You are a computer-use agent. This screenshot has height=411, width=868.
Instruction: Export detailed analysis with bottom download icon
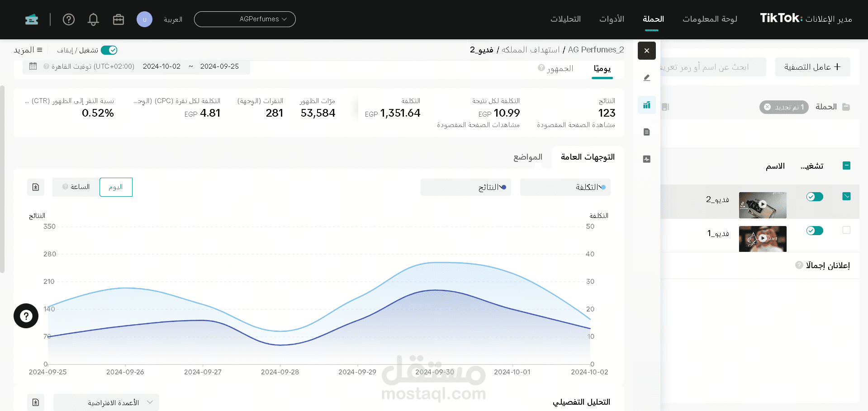coord(36,402)
